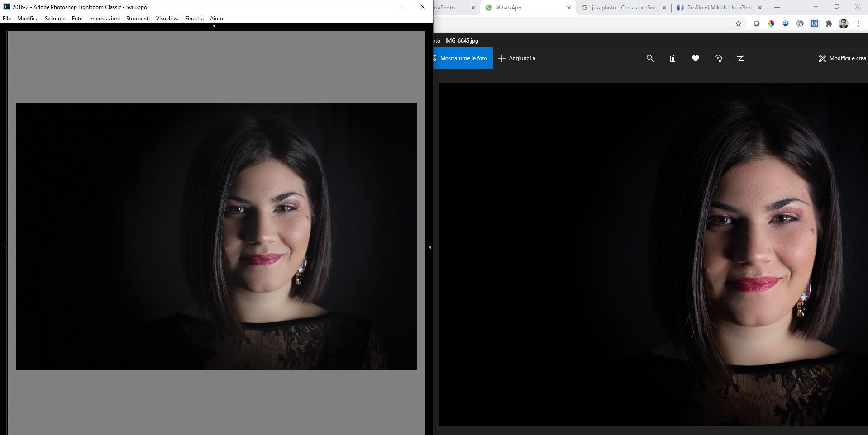The image size is (868, 435).
Task: Open Chrome's three-dot menu
Action: (858, 24)
